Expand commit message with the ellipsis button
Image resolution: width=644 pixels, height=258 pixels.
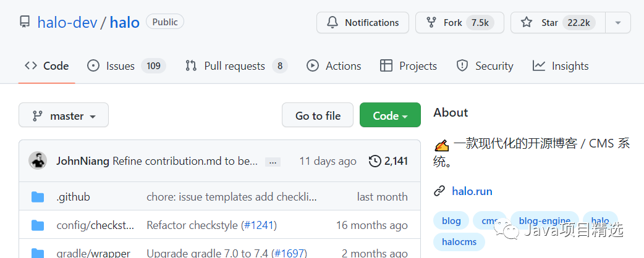273,162
